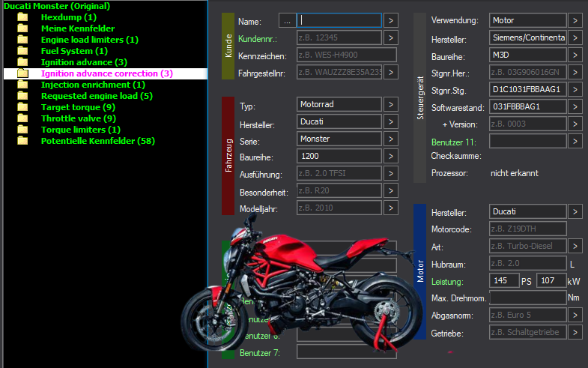Click the Typ field showing Motorrad
This screenshot has height=368, width=588.
pyautogui.click(x=339, y=104)
